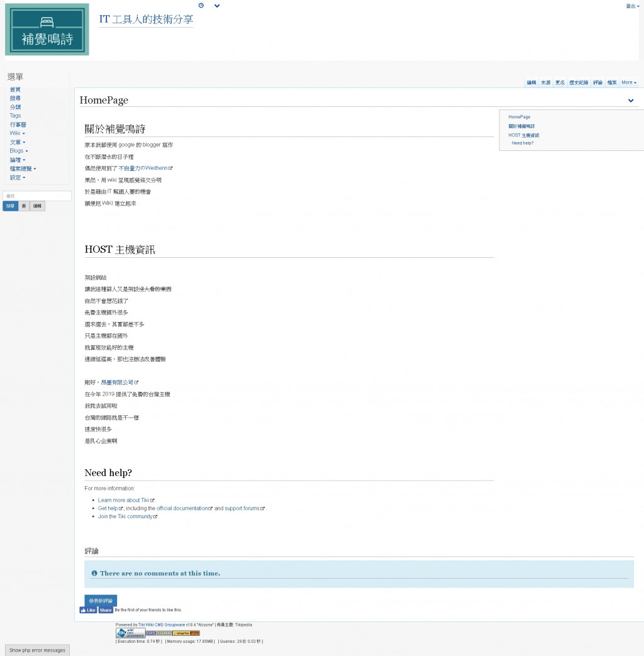This screenshot has width=644, height=656.
Task: Focus the sidebar search input field
Action: 37,196
